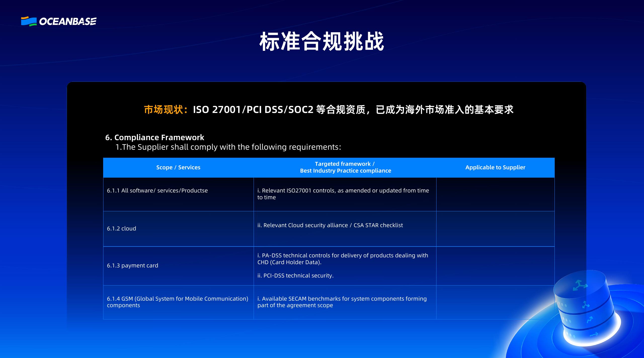Select the 6.1.3 payment card row
Viewport: 644px width, 358px height.
pyautogui.click(x=133, y=265)
